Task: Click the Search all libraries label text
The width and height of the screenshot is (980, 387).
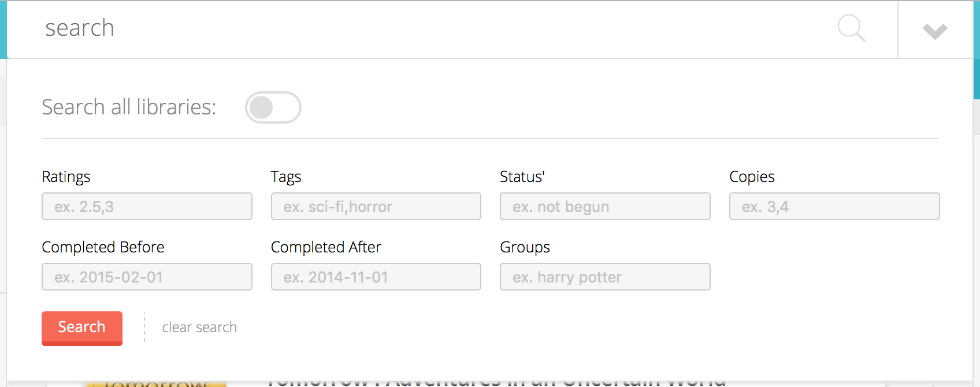Action: point(129,107)
